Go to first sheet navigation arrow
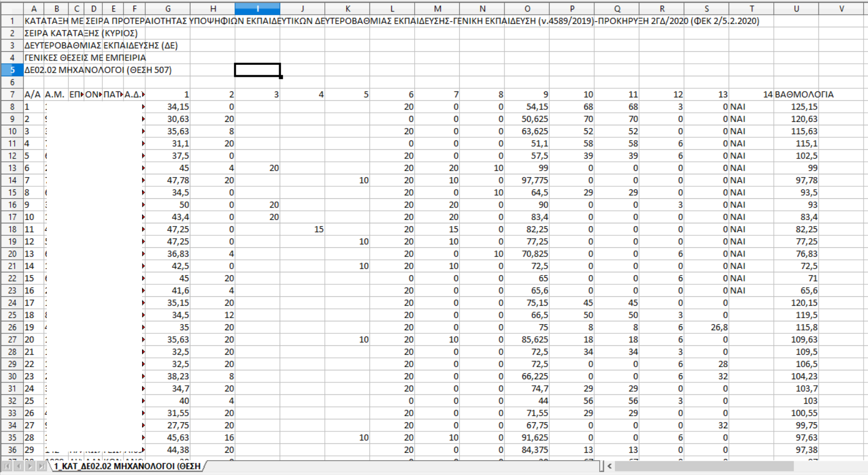Image resolution: width=868 pixels, height=475 pixels. [7, 466]
